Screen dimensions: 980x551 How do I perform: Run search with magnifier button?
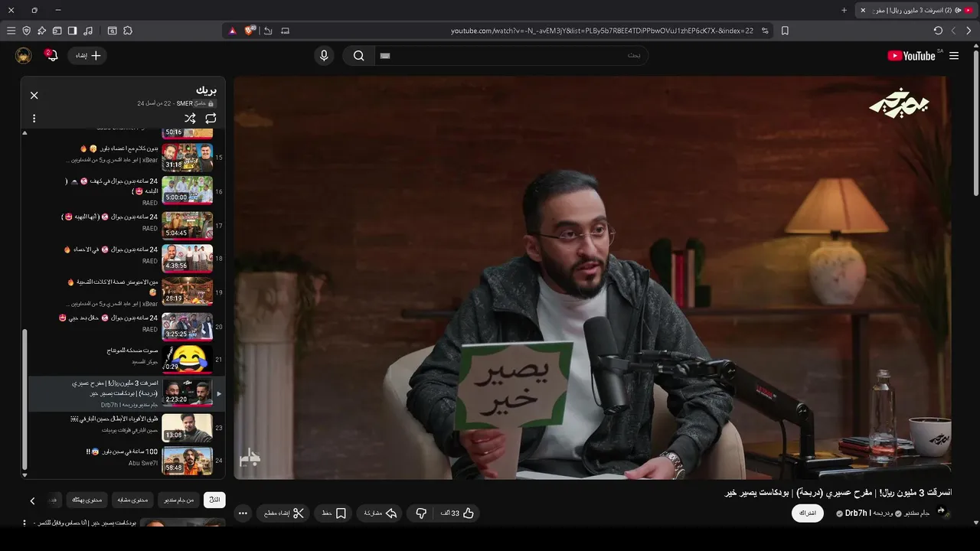point(358,56)
